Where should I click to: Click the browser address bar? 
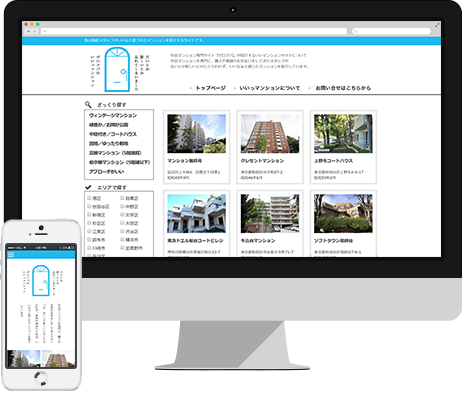coord(194,31)
